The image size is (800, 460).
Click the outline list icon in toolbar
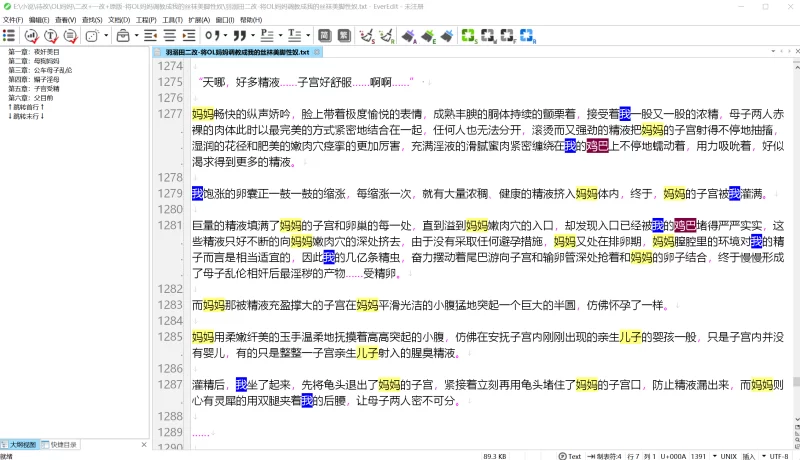(x=9, y=35)
